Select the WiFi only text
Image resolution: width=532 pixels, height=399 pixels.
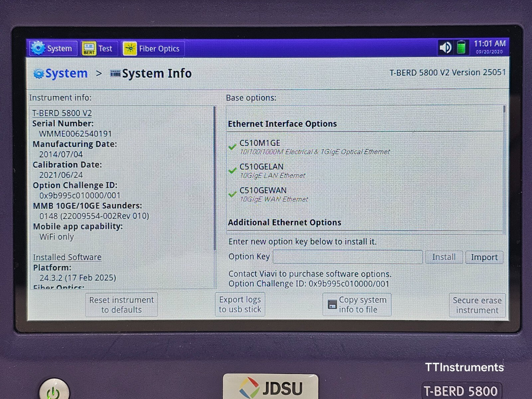[x=57, y=237]
